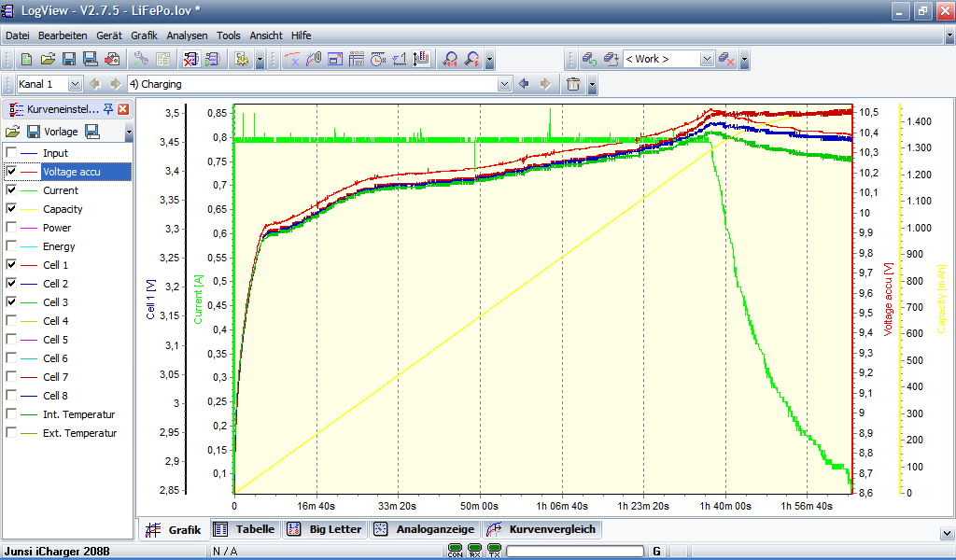The height and width of the screenshot is (560, 956).
Task: Click the clock time-axis icon
Action: [378, 59]
